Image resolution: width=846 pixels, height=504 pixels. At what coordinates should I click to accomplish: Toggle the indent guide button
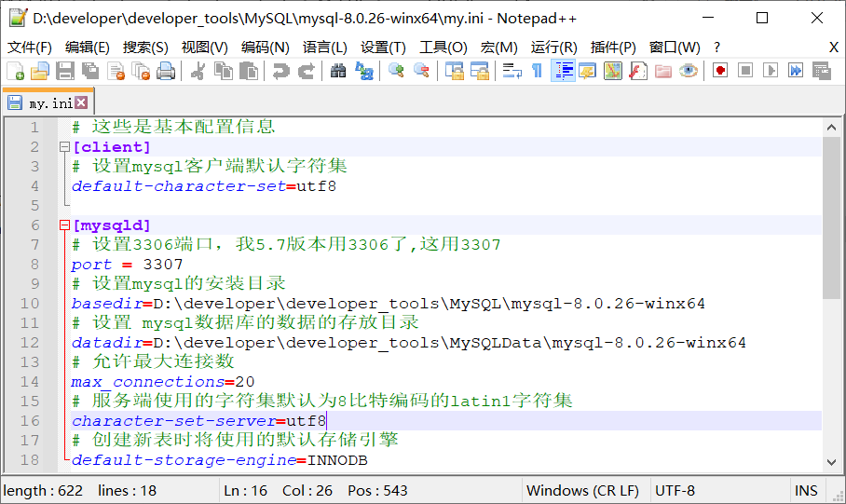click(x=563, y=71)
